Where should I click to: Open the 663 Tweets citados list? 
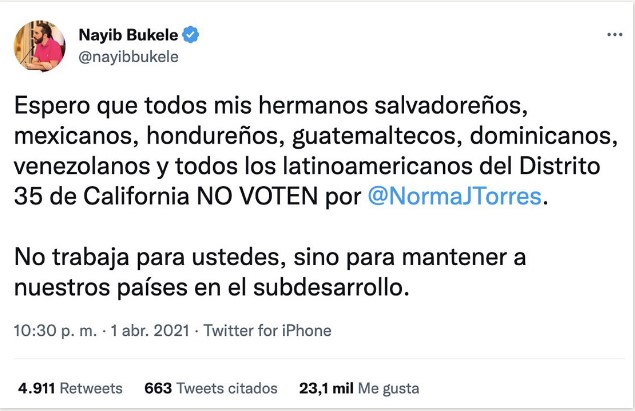coord(211,388)
